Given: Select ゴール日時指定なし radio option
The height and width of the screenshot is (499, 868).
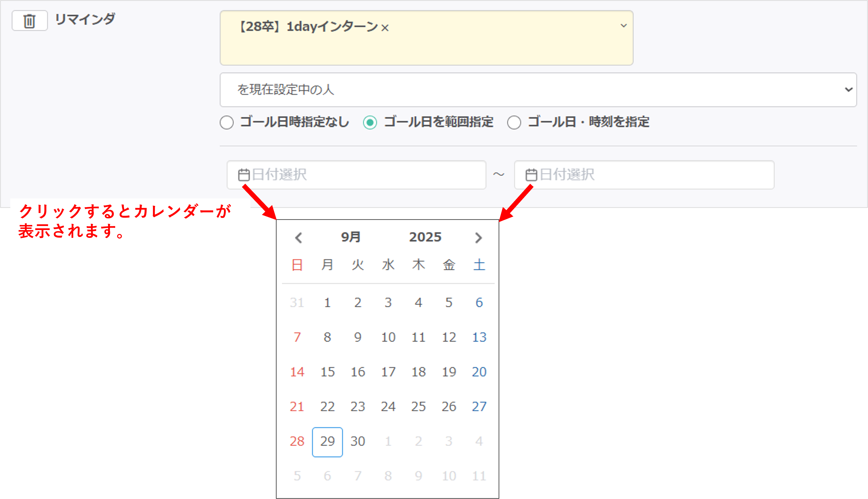Looking at the screenshot, I should pos(227,122).
